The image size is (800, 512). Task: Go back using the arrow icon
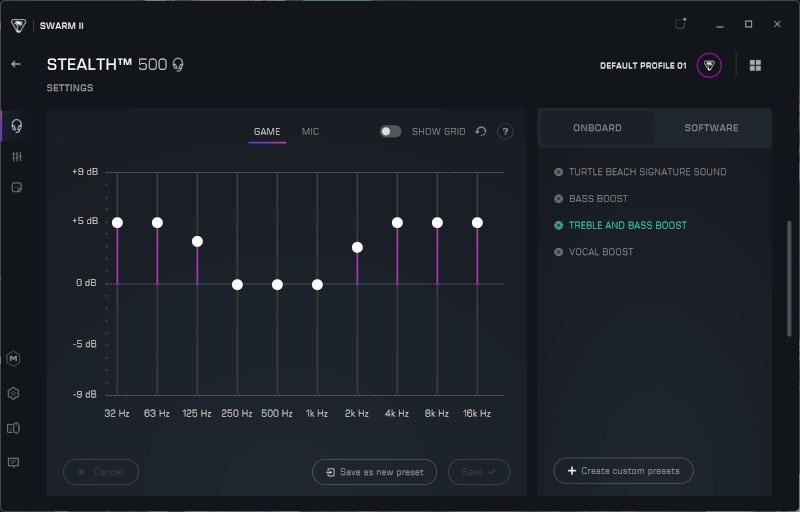(16, 64)
